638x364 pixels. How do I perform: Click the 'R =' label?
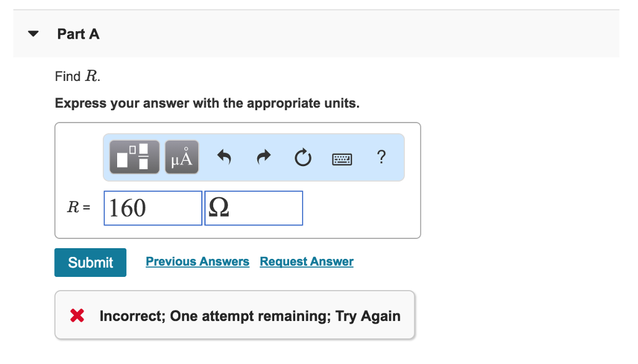point(79,208)
